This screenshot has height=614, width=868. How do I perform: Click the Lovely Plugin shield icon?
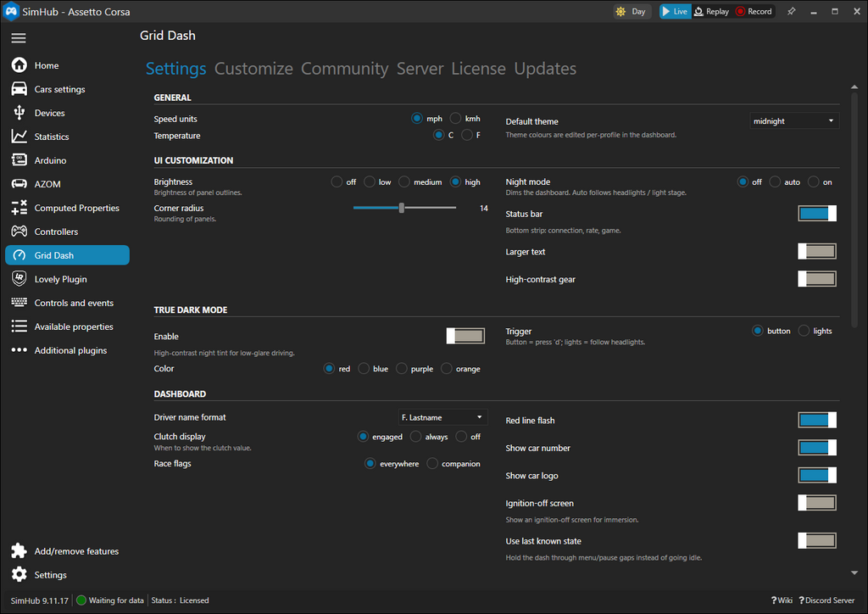[19, 278]
